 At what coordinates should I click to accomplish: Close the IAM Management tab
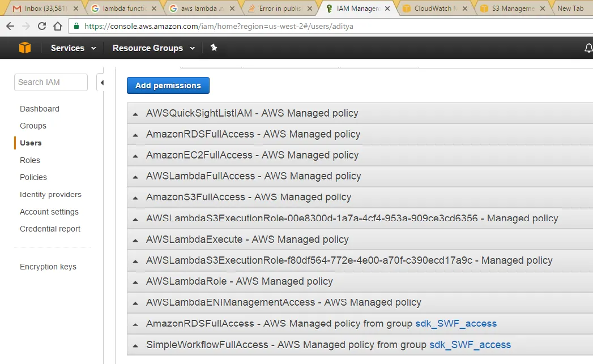pyautogui.click(x=387, y=8)
